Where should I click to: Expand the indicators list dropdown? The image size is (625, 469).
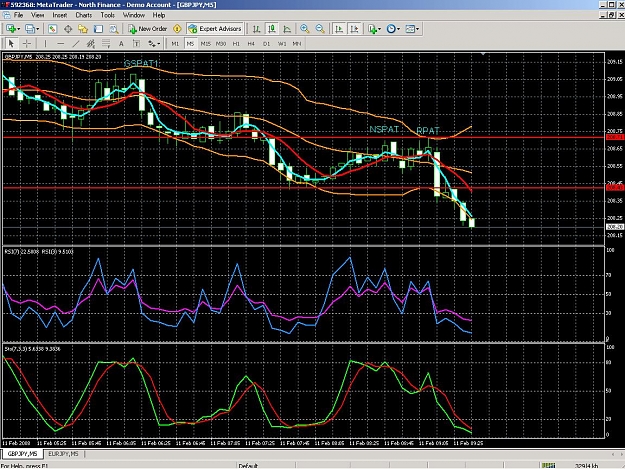click(x=379, y=29)
